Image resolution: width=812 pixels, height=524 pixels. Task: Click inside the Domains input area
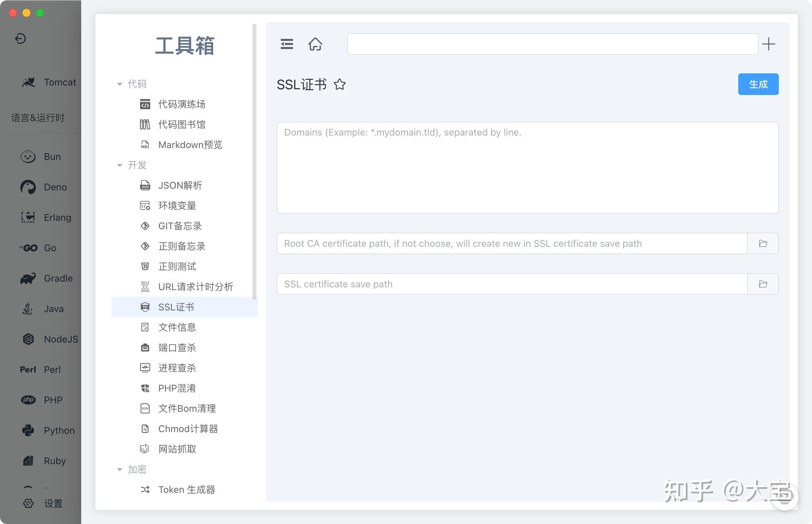click(527, 167)
